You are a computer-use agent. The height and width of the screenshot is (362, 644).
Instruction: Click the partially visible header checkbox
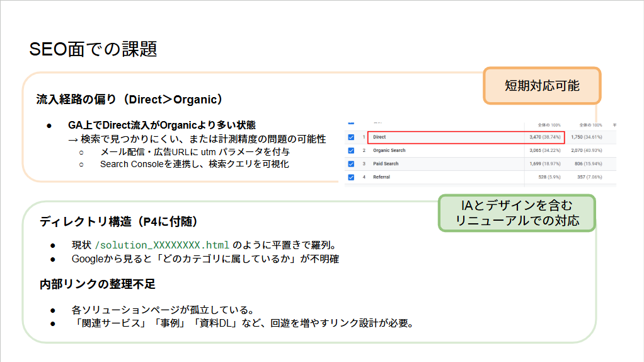coord(351,124)
